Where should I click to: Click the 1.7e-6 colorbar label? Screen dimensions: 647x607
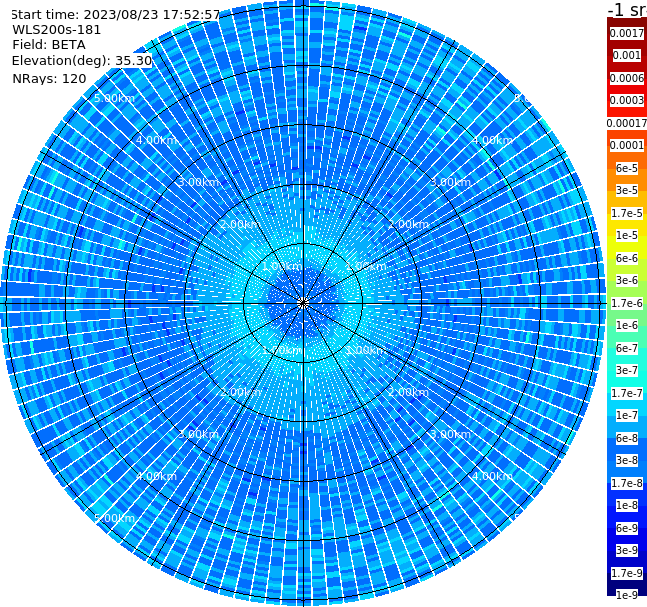pyautogui.click(x=627, y=303)
